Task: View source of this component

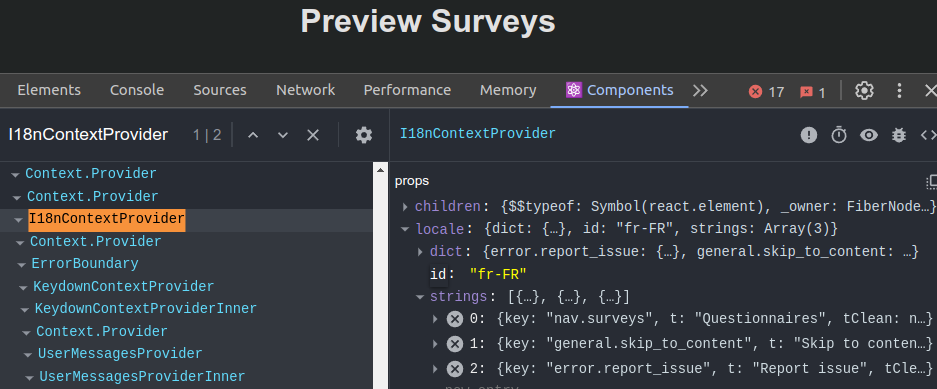Action: 929,136
